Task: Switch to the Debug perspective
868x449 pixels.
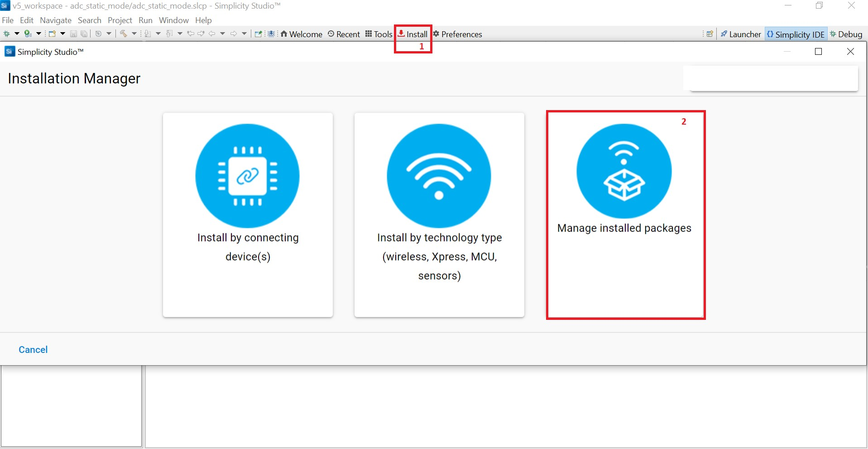Action: (846, 34)
